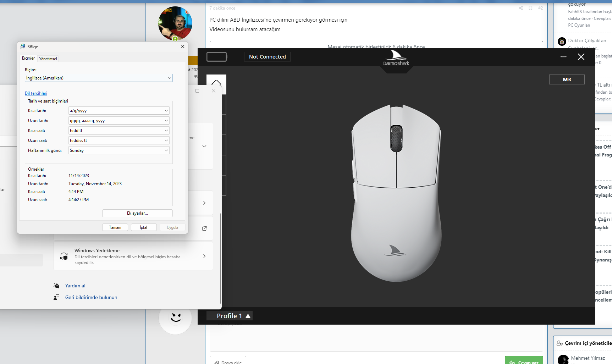
Task: Click the home icon in Darmoshark
Action: click(x=216, y=83)
